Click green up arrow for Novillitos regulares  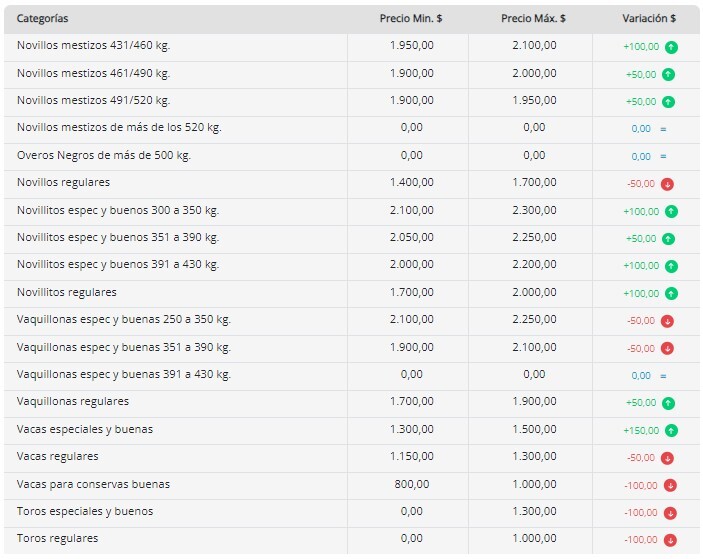coord(669,294)
